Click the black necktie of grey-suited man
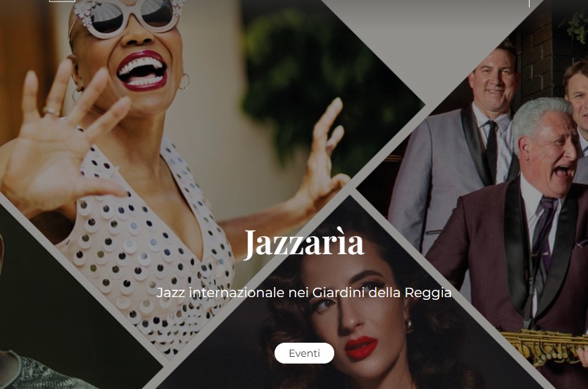The image size is (588, 389). pyautogui.click(x=491, y=150)
